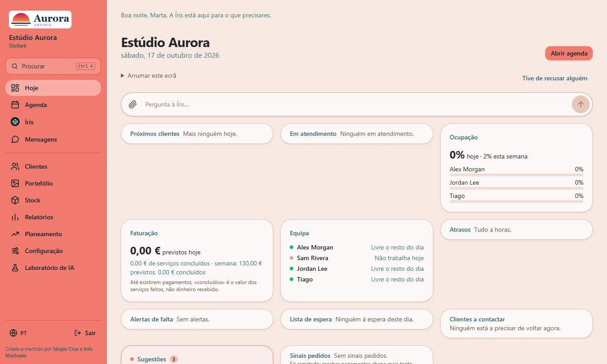
Task: Send the question with the arrow button
Action: (x=580, y=104)
